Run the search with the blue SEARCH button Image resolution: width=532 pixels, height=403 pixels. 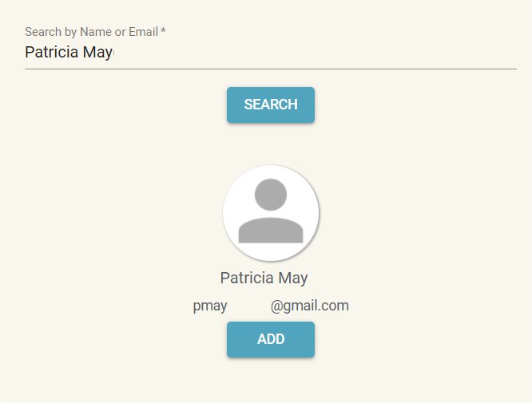point(271,105)
